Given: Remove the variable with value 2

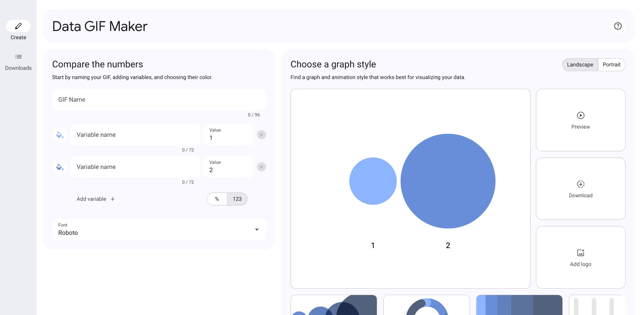Looking at the screenshot, I should [x=261, y=167].
